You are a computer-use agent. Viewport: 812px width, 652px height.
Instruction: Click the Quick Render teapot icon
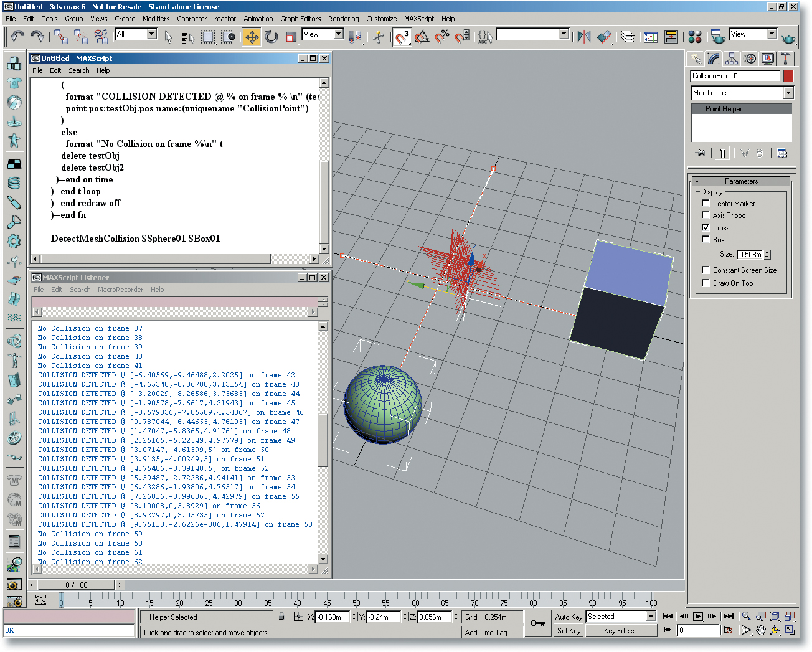[x=788, y=37]
